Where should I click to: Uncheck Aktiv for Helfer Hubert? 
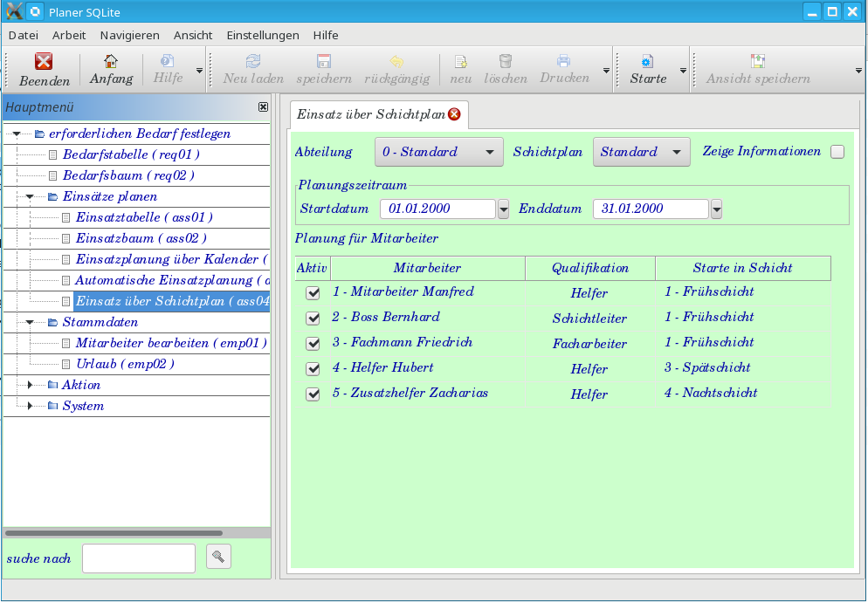tap(313, 369)
